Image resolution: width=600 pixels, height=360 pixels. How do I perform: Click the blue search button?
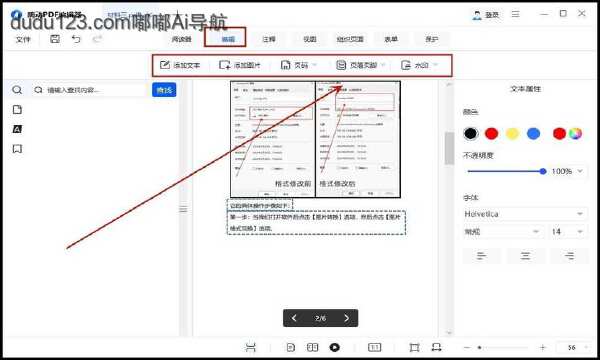pyautogui.click(x=164, y=90)
